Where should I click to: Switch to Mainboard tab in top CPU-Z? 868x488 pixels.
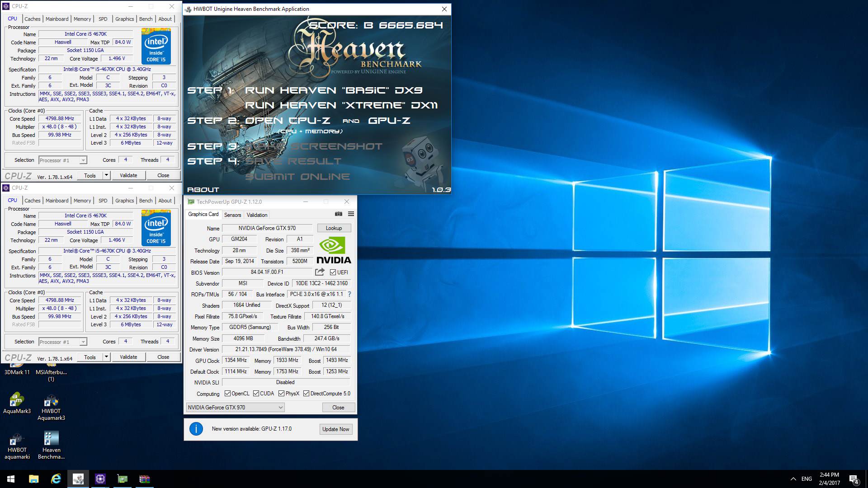pyautogui.click(x=57, y=19)
